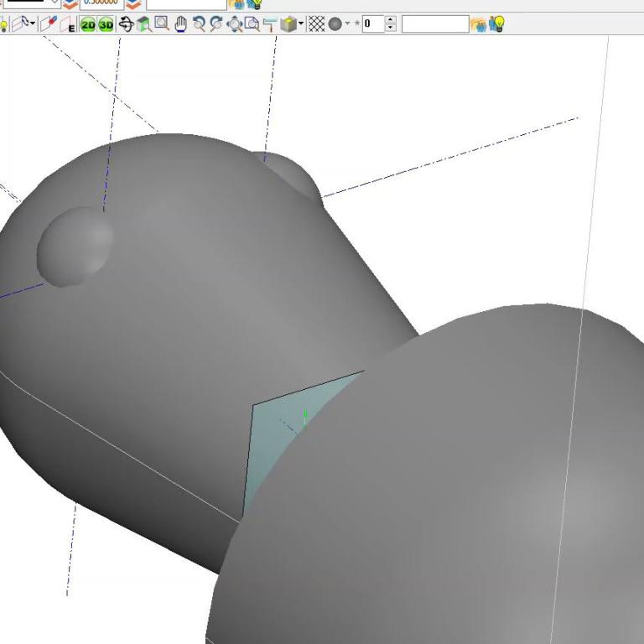This screenshot has height=644, width=644.
Task: Switch to 3D view mode
Action: pos(106,24)
